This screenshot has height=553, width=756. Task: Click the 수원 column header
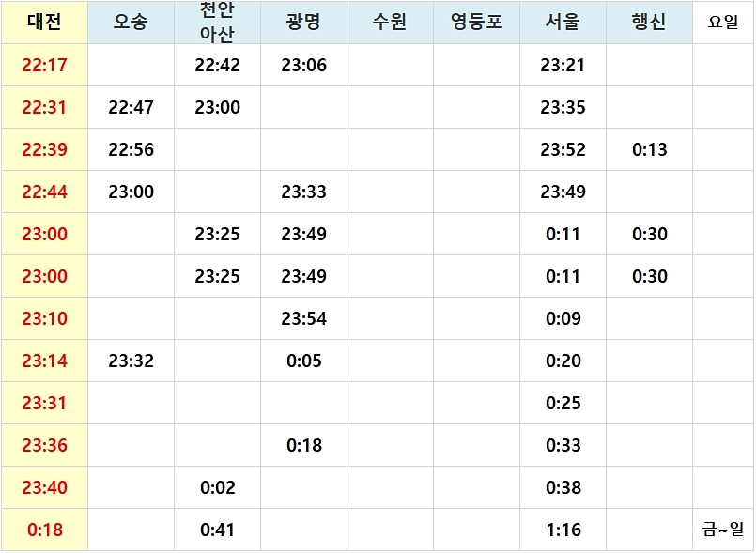pos(390,23)
